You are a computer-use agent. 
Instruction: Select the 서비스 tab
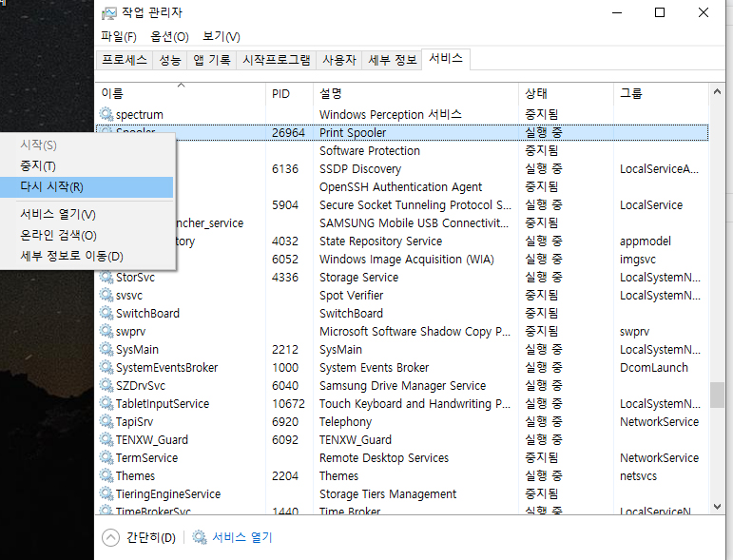click(x=446, y=58)
